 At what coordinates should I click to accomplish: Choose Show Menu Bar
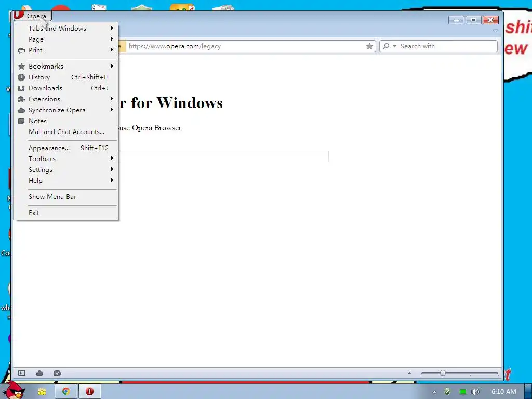66,197
